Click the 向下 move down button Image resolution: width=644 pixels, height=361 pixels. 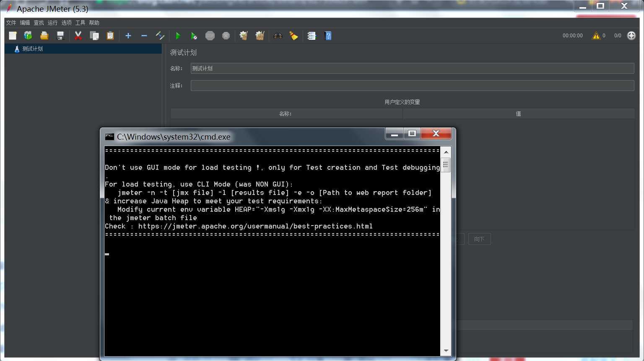479,239
